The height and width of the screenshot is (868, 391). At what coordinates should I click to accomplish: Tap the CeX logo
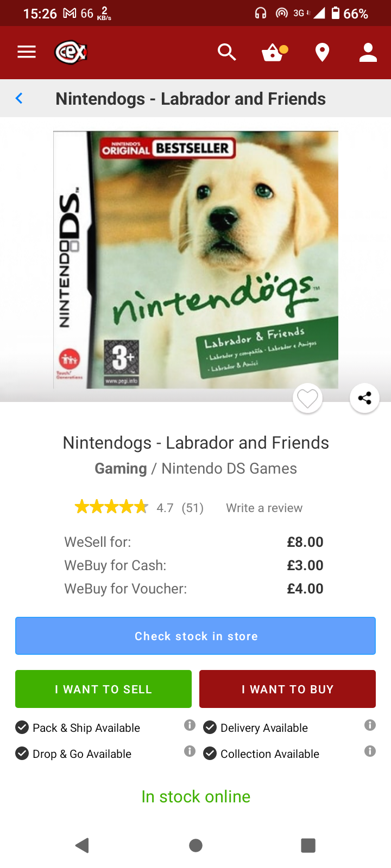71,53
